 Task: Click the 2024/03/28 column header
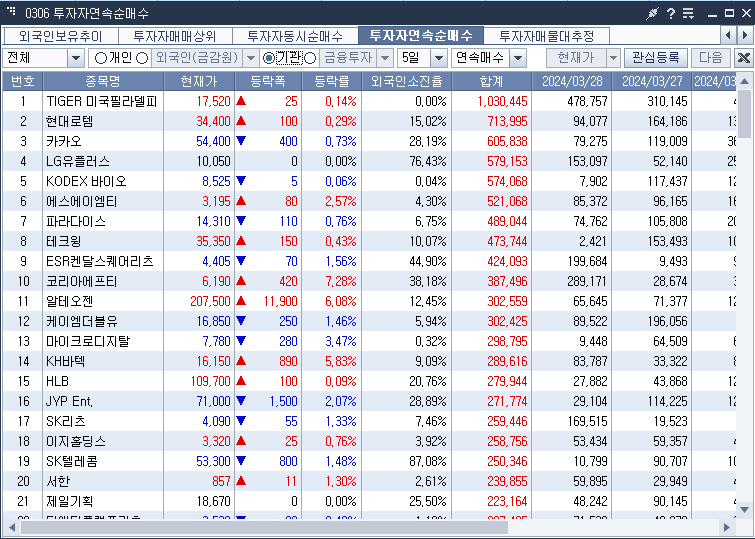coord(572,81)
